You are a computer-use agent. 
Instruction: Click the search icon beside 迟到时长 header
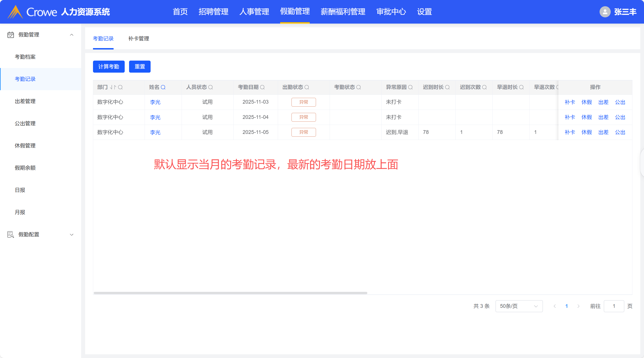click(x=447, y=87)
